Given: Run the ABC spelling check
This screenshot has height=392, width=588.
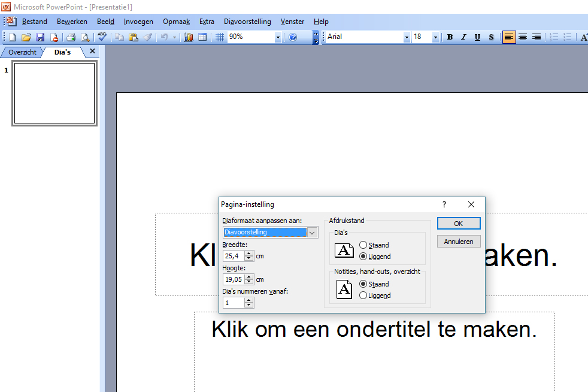Looking at the screenshot, I should tap(102, 37).
